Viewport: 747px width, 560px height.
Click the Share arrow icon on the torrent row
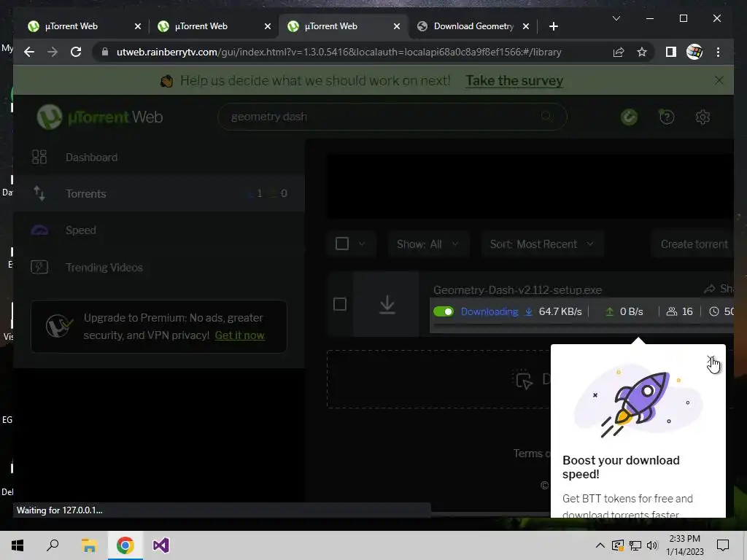[709, 289]
